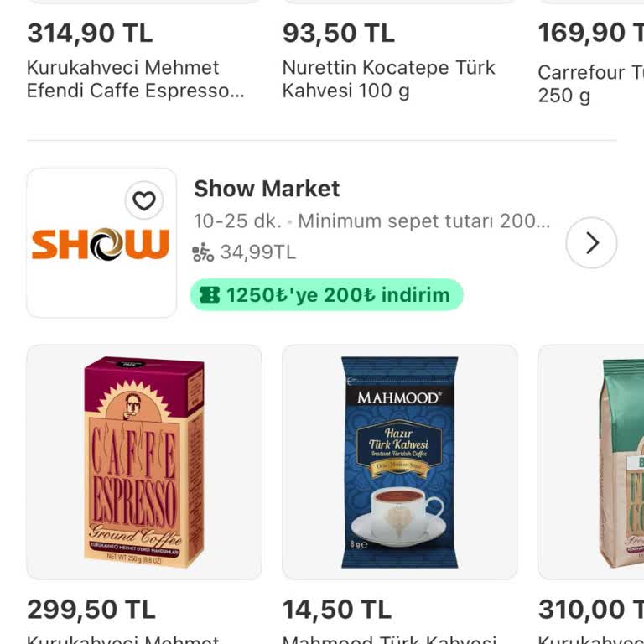Tap the delivery courier bike icon

[x=203, y=252]
